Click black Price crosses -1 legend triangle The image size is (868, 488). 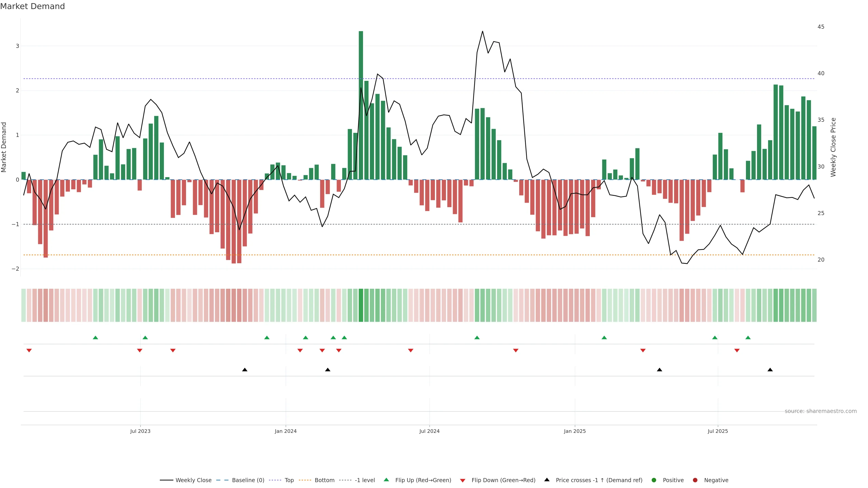547,480
